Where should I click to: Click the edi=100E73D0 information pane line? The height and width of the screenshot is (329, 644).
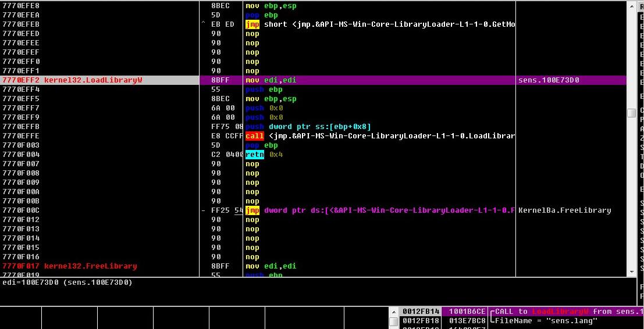[x=67, y=282]
